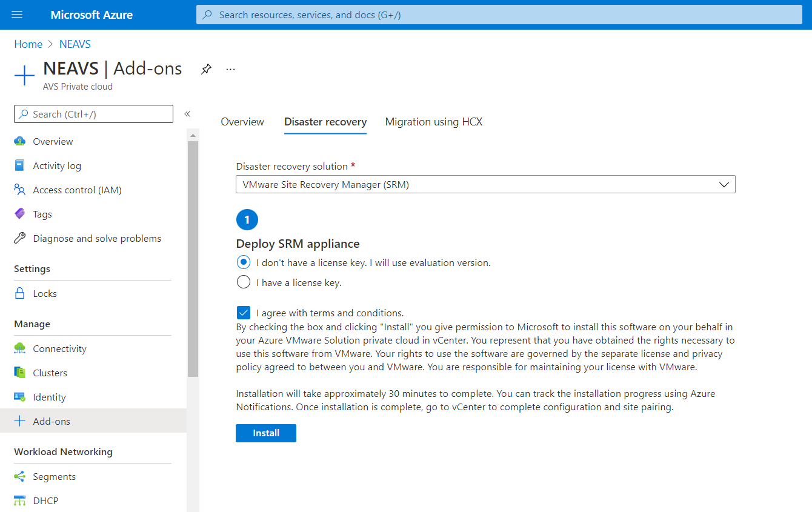812x512 pixels.
Task: Pin the NEAVS Add-ons page
Action: click(x=206, y=69)
